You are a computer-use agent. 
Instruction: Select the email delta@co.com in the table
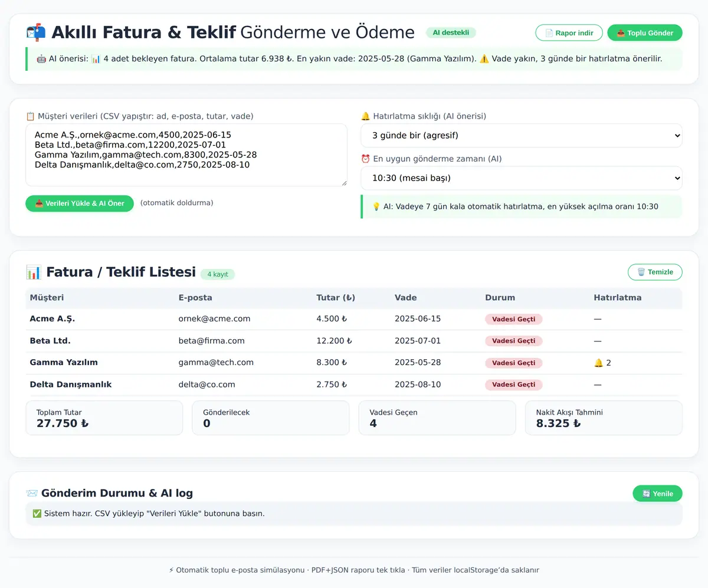206,385
